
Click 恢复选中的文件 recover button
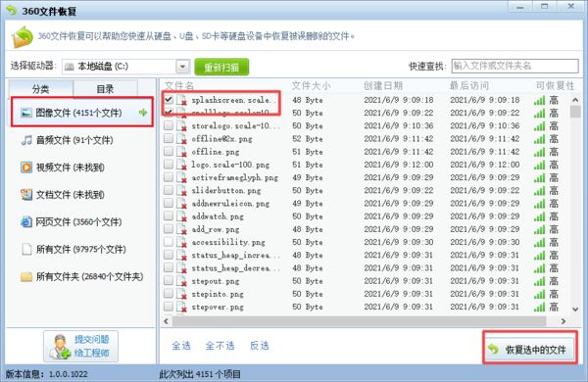[x=530, y=350]
